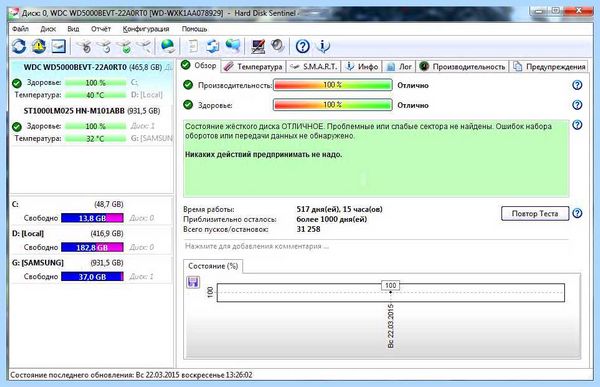Switch to the Температура tab

[253, 67]
